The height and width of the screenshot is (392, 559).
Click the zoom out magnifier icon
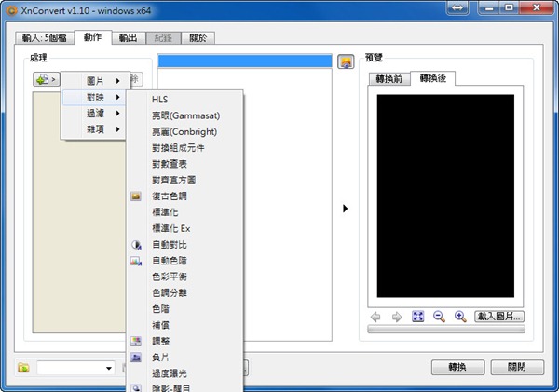[x=439, y=317]
